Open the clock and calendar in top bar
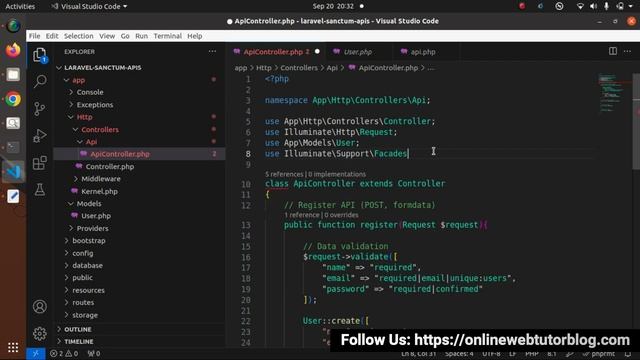640x360 pixels. click(x=334, y=6)
